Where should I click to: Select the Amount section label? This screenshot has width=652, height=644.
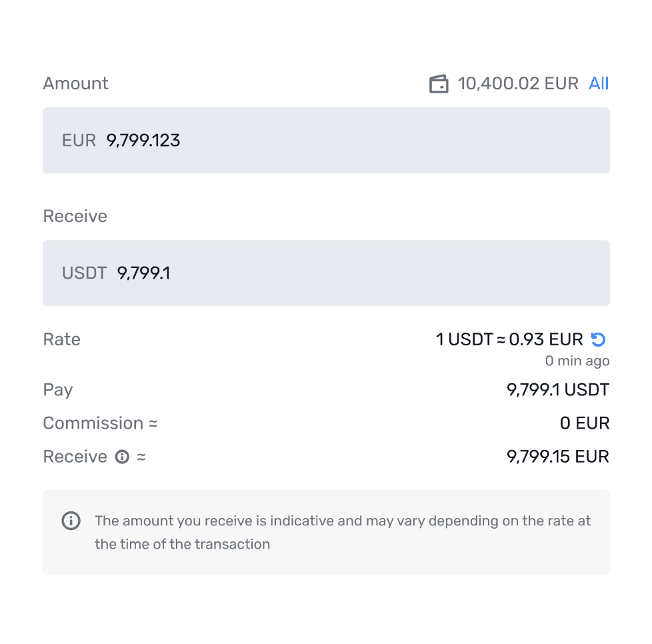click(x=75, y=83)
